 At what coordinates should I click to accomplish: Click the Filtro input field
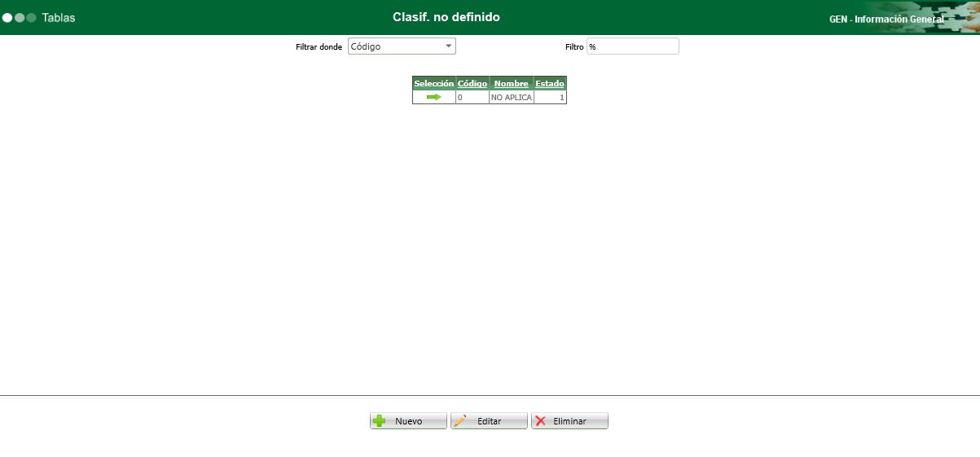(x=633, y=46)
